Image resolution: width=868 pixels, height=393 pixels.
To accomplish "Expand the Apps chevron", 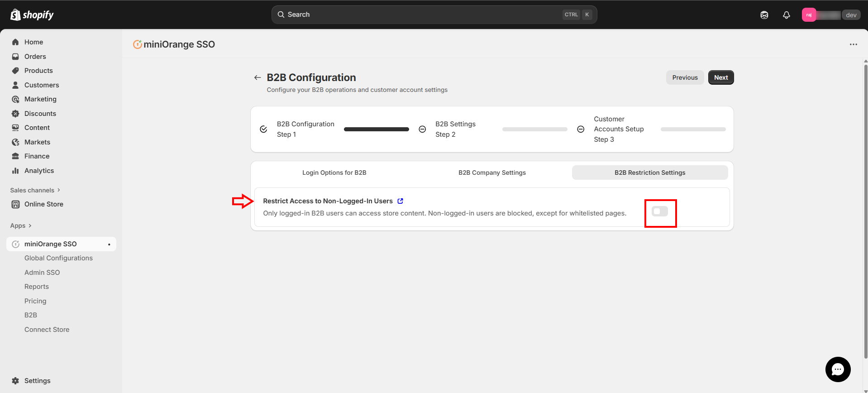I will point(30,225).
